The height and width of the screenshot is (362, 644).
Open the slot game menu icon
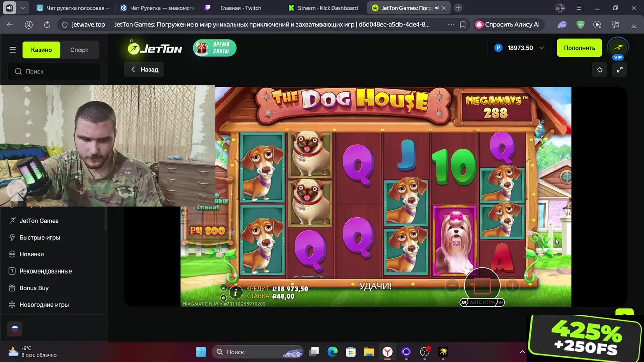tap(223, 287)
